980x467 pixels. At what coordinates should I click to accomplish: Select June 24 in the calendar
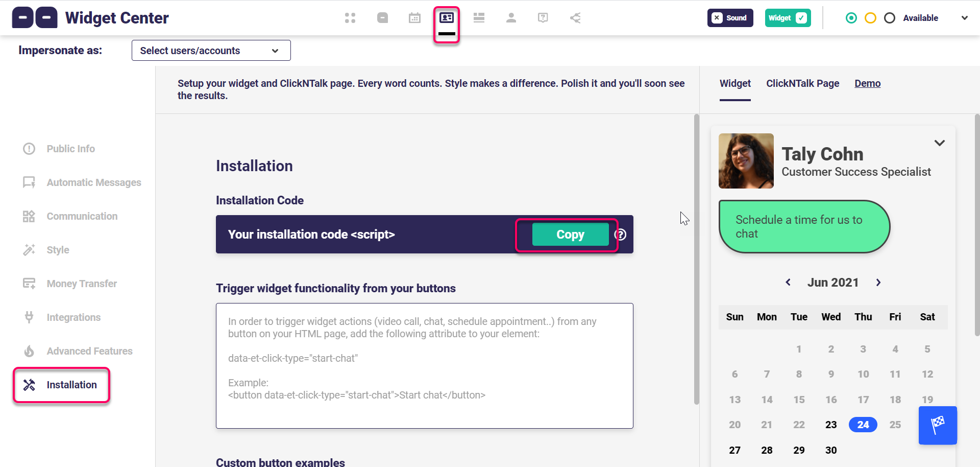pyautogui.click(x=863, y=425)
